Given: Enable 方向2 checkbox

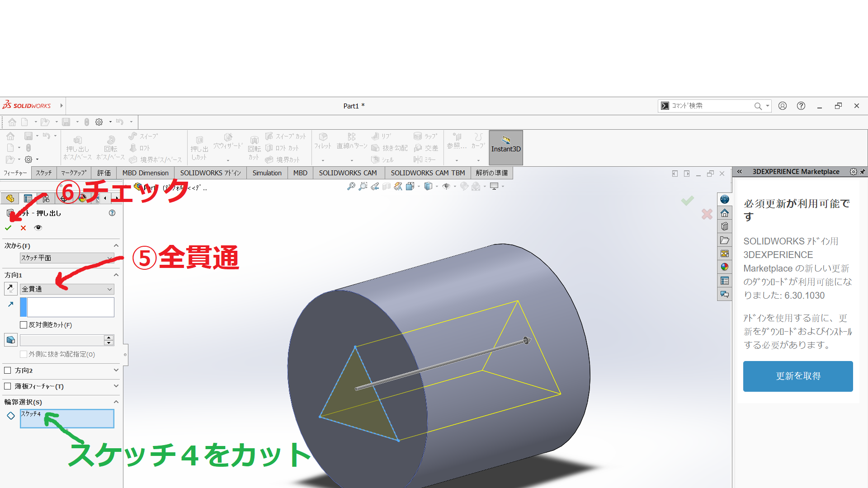Looking at the screenshot, I should [x=7, y=371].
